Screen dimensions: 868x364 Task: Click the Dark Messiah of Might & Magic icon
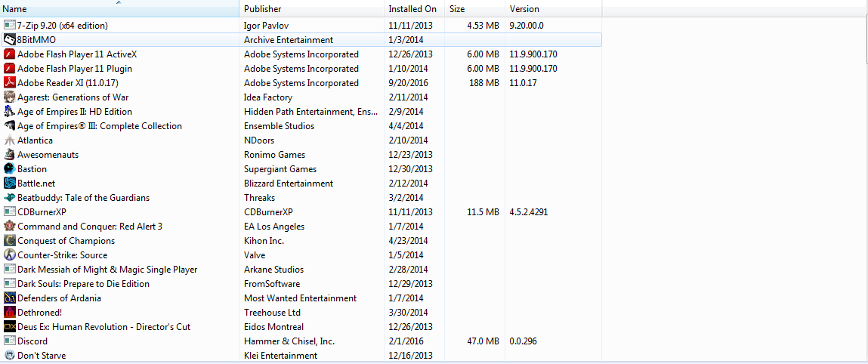tap(9, 270)
